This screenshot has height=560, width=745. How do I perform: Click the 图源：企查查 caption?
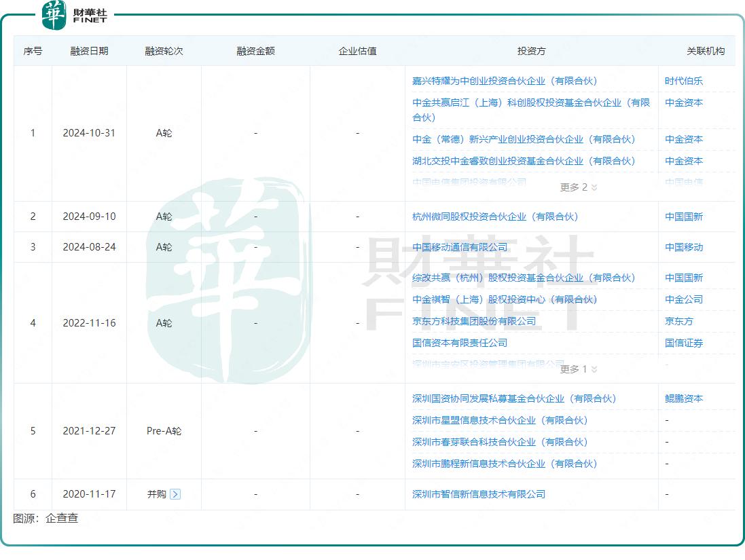(x=46, y=518)
